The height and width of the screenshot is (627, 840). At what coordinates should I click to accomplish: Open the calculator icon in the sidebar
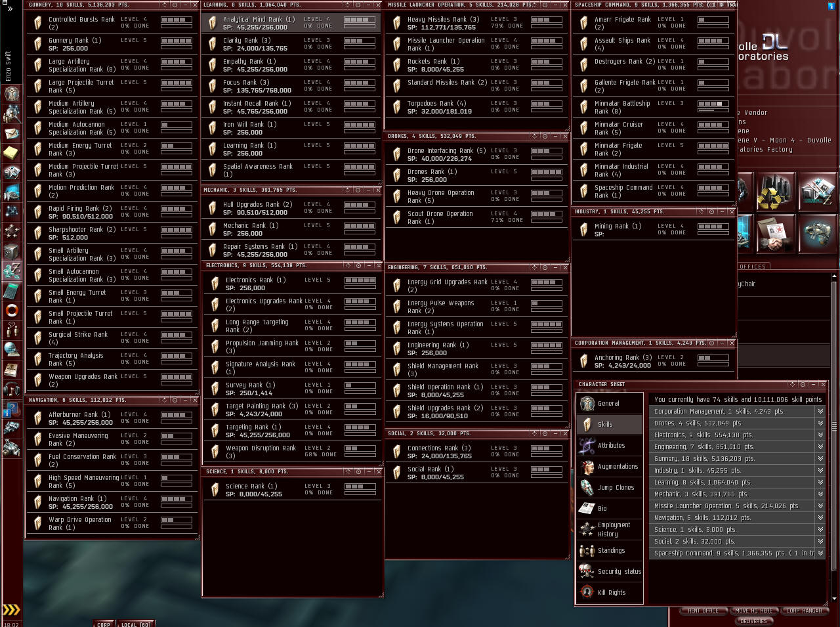pos(12,290)
